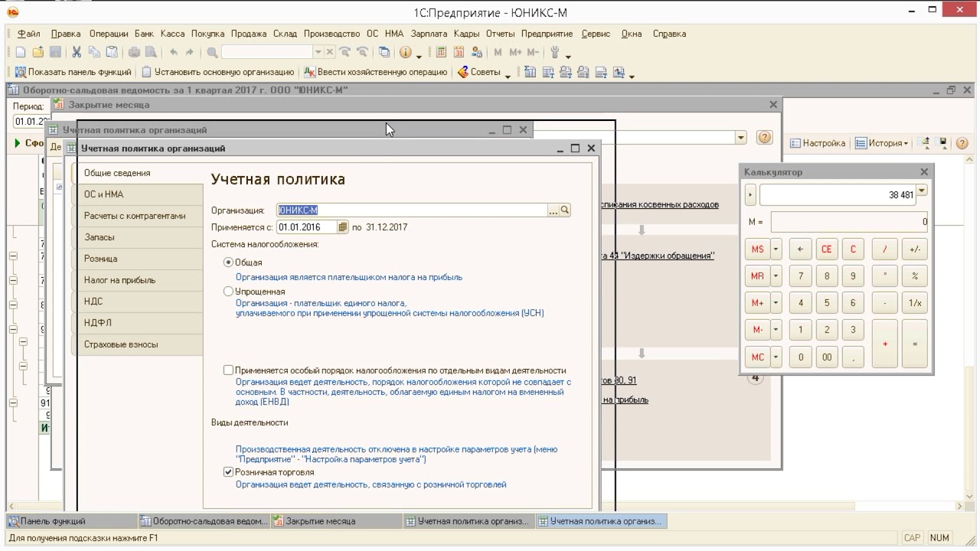980x551 pixels.
Task: Click the Применяется с date field
Action: pos(307,227)
